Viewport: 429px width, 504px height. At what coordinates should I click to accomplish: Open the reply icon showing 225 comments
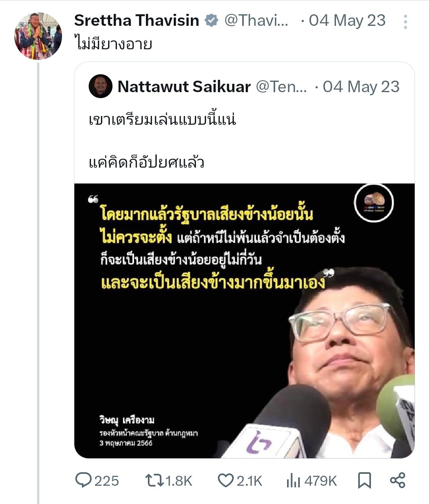[x=83, y=481]
